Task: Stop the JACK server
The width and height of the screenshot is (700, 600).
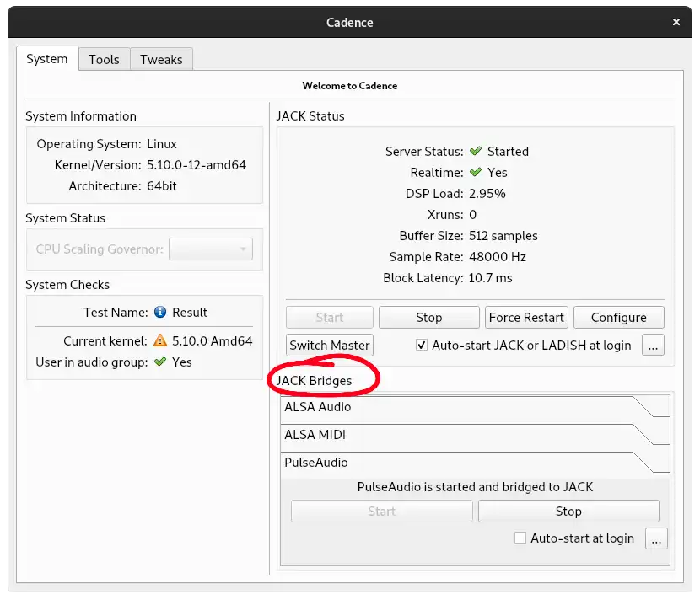Action: tap(429, 317)
